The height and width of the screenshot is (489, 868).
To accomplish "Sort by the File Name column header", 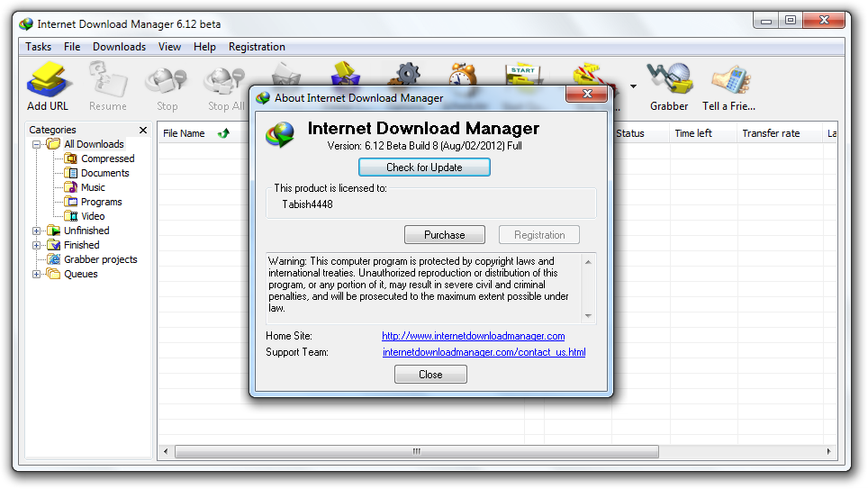I will click(184, 133).
